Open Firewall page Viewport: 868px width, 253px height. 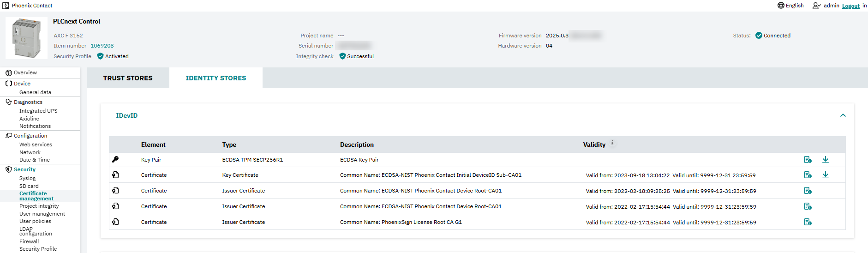coord(29,241)
